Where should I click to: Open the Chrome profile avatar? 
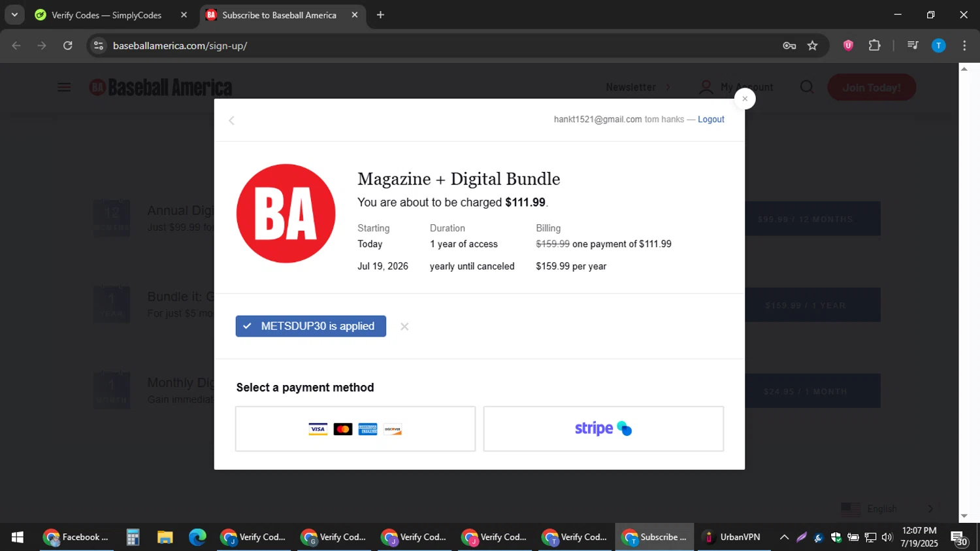(x=938, y=46)
